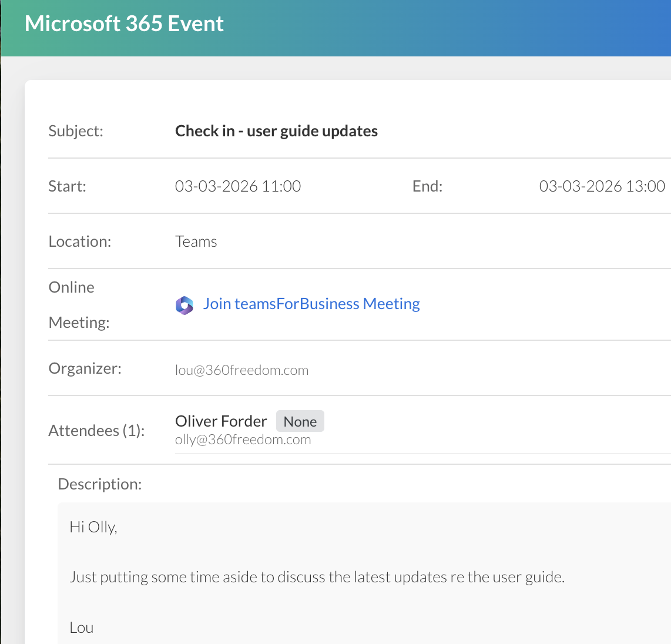Click the Online Meeting label

click(79, 304)
